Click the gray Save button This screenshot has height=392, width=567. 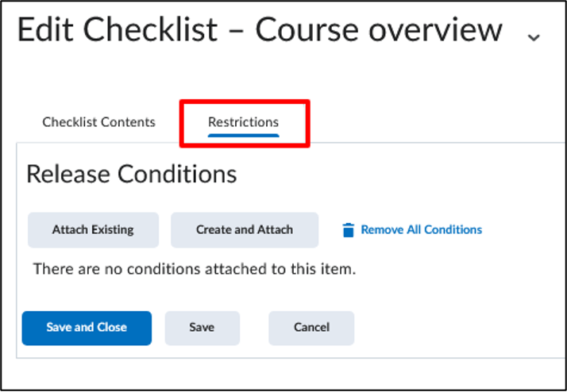202,328
